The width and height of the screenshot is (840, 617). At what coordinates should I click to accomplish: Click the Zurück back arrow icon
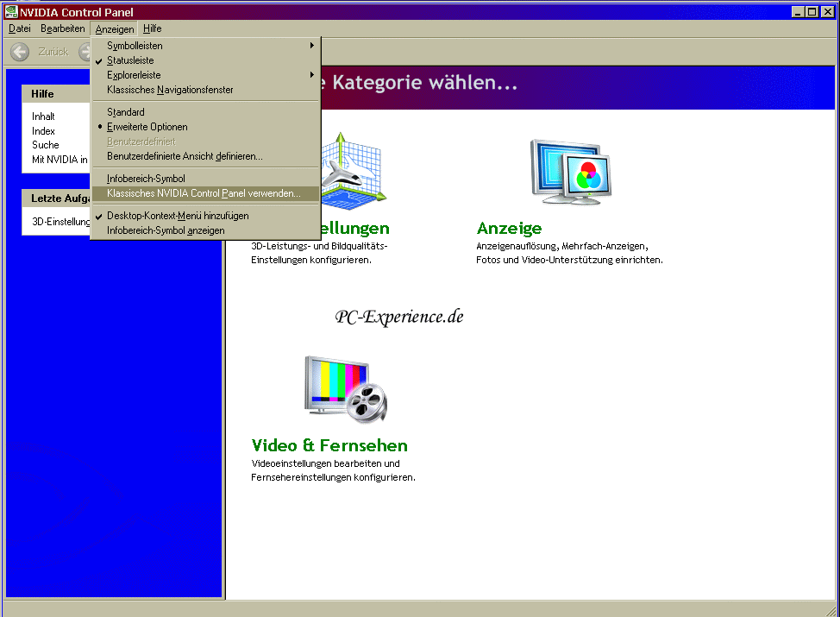point(20,52)
